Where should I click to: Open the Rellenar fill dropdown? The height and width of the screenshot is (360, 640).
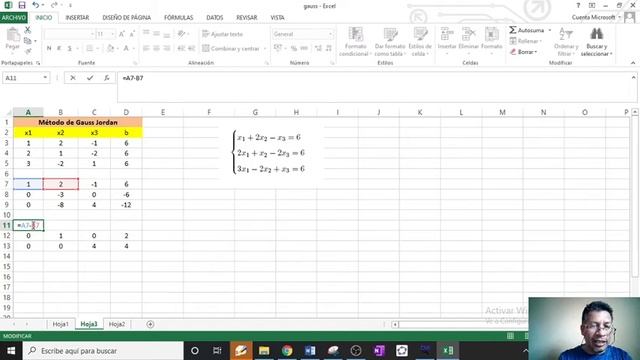click(x=526, y=41)
